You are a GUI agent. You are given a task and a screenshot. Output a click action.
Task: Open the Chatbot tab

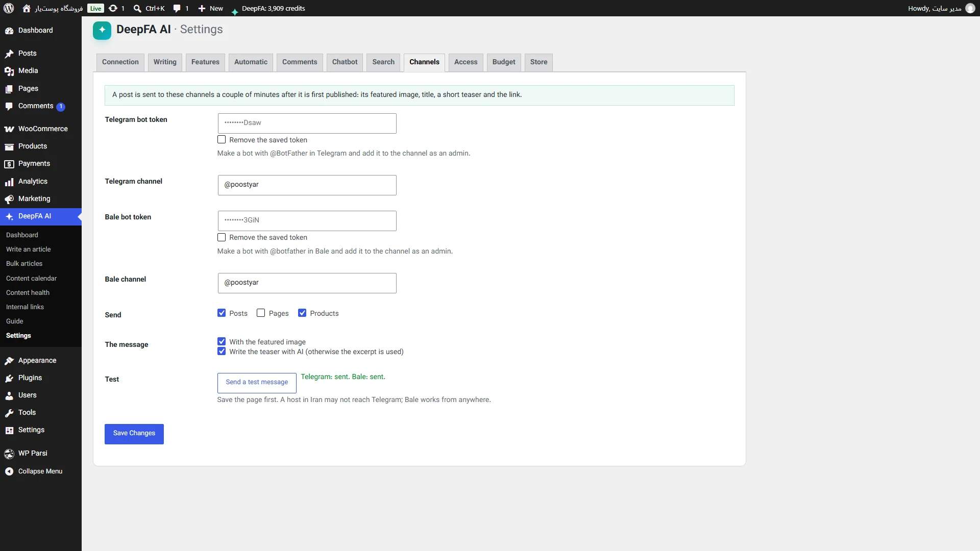pos(345,62)
